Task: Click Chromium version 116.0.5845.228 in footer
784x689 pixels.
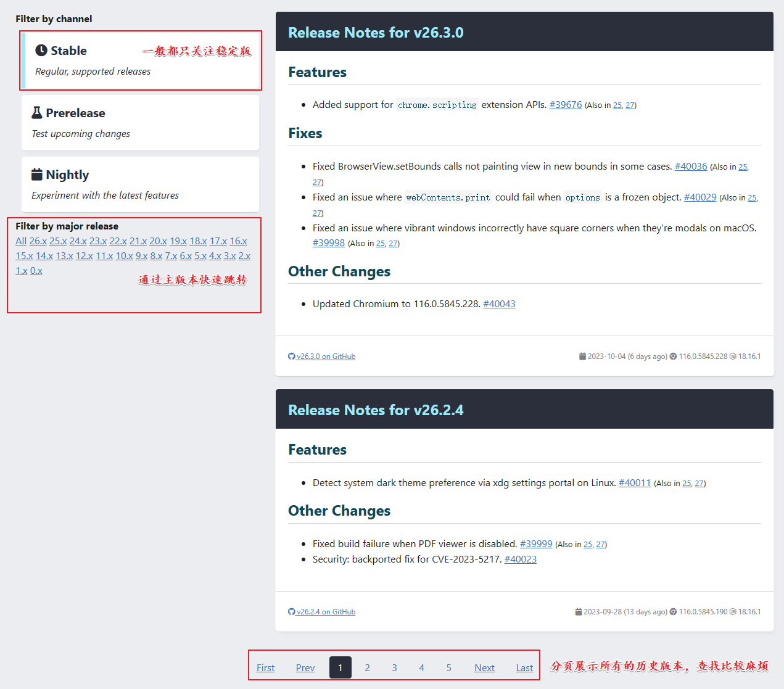Action: (703, 357)
